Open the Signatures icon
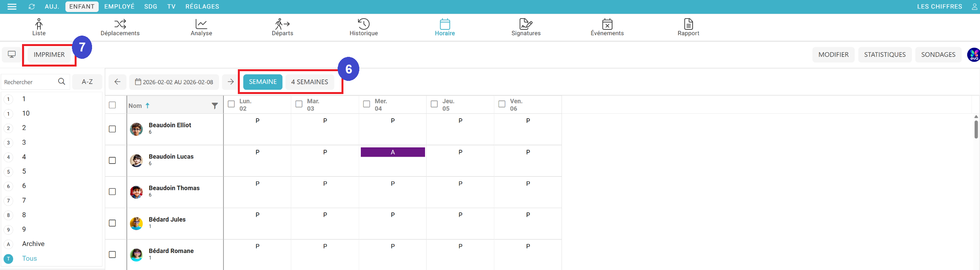980x270 pixels. 526,24
